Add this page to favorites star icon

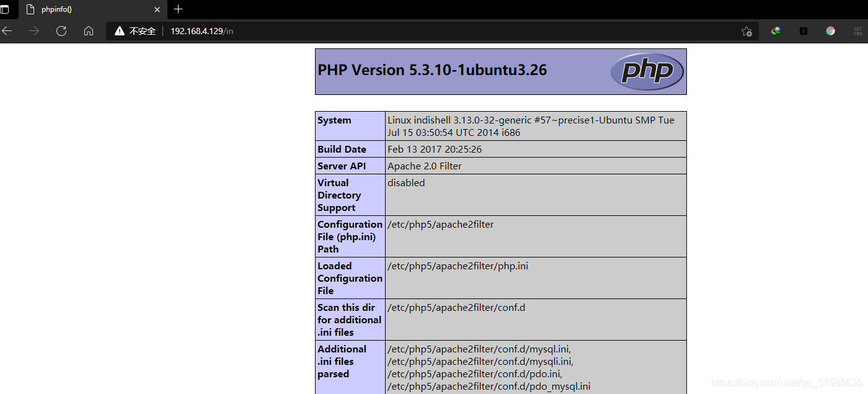(x=746, y=31)
